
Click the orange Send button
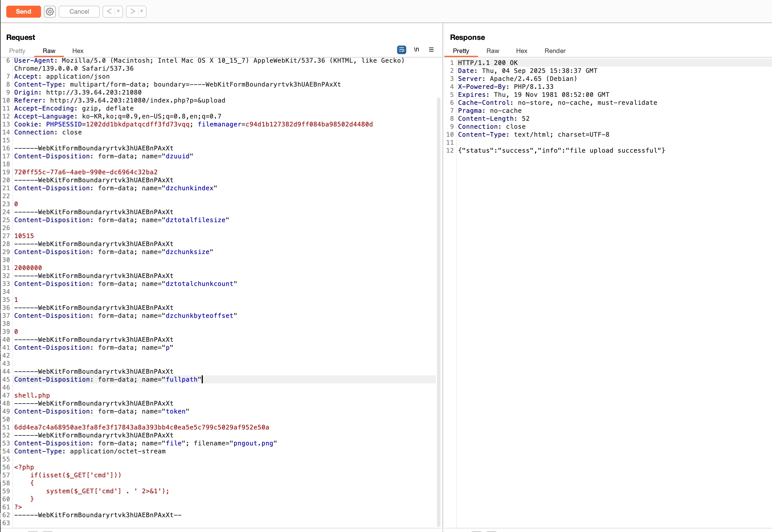[x=23, y=11]
